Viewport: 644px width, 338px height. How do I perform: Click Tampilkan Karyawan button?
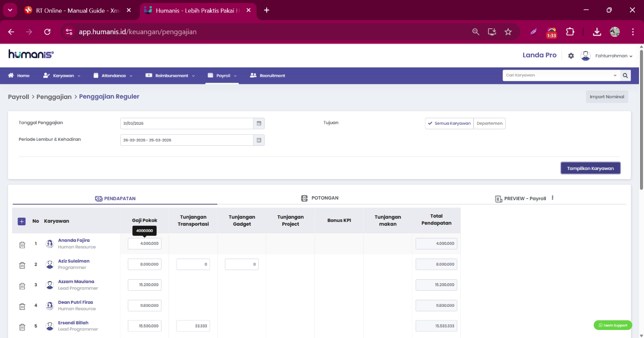591,168
